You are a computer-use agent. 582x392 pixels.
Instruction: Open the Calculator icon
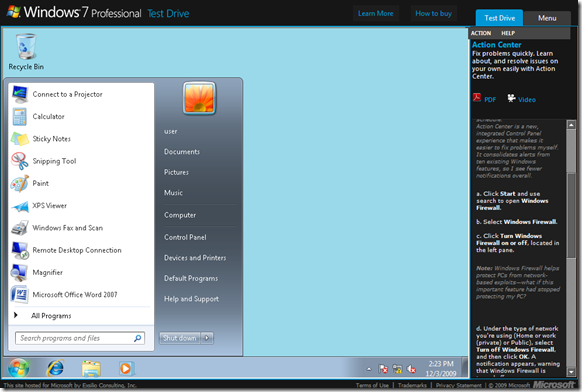coord(20,117)
